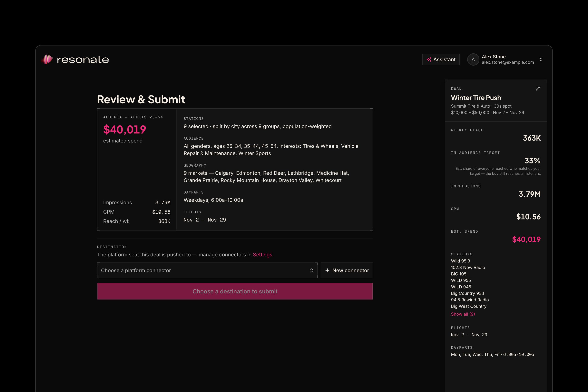Click the BIG 105 station entry
This screenshot has height=392, width=588.
tap(458, 274)
